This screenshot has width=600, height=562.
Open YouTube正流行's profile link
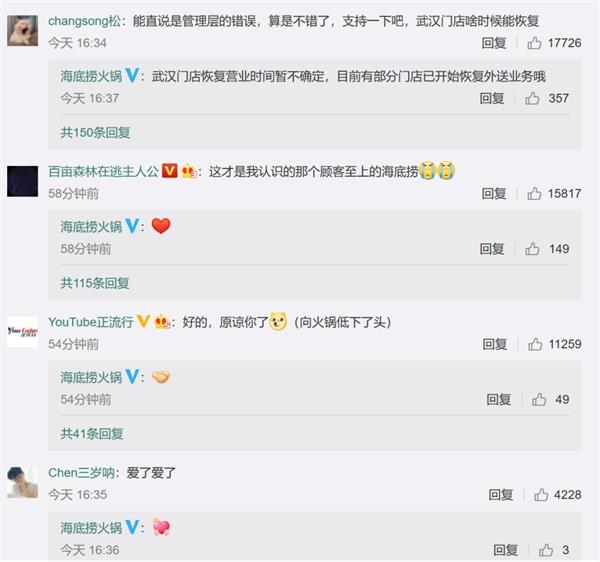pos(91,322)
